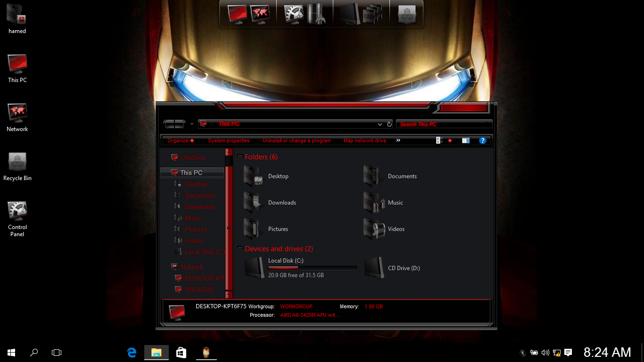
Task: Open the Documents folder icon in main pane
Action: tap(373, 176)
